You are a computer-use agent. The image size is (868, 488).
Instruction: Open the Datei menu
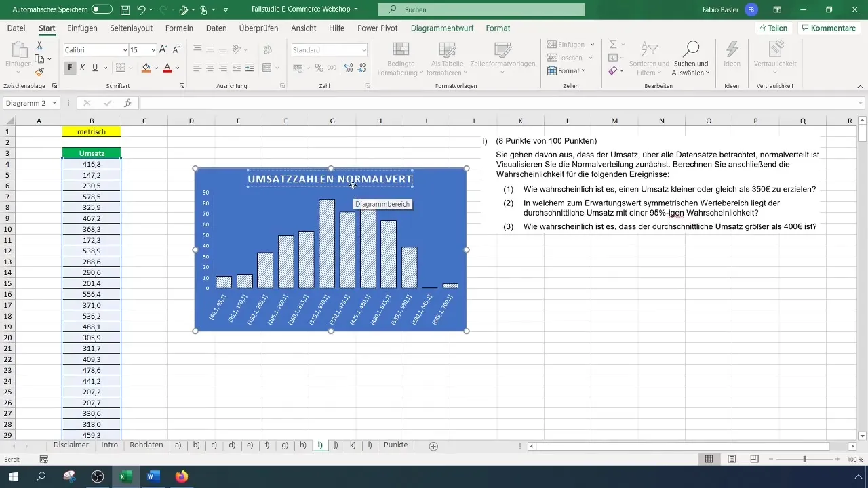click(16, 28)
